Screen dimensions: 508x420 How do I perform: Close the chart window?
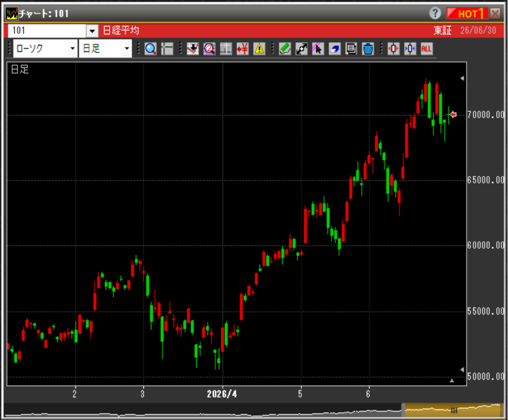495,13
